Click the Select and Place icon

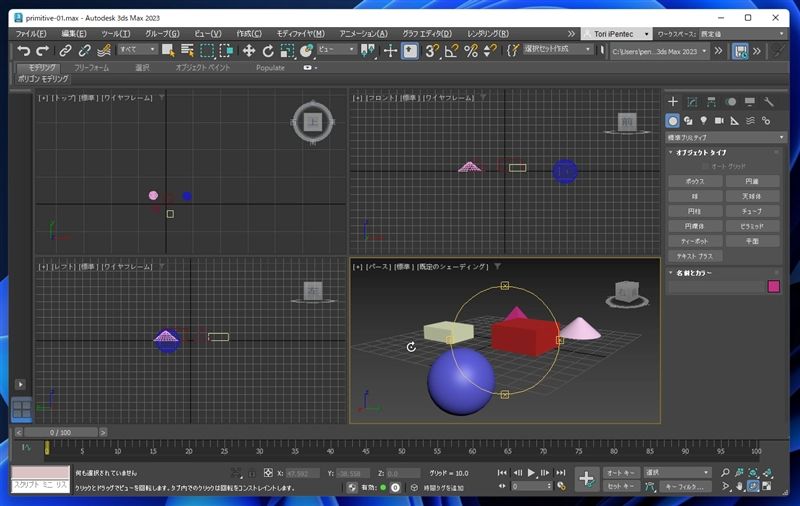[306, 50]
